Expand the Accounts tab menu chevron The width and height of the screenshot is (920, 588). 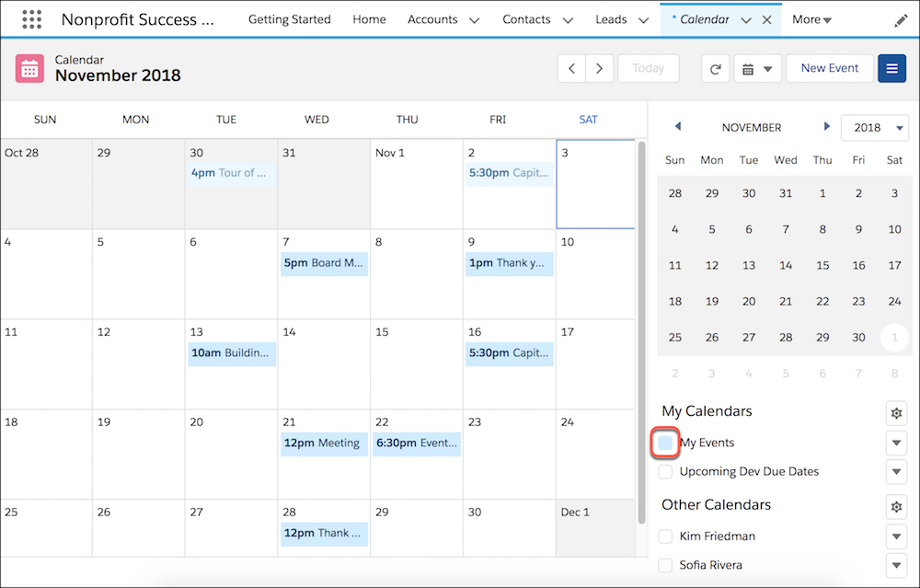[x=474, y=20]
